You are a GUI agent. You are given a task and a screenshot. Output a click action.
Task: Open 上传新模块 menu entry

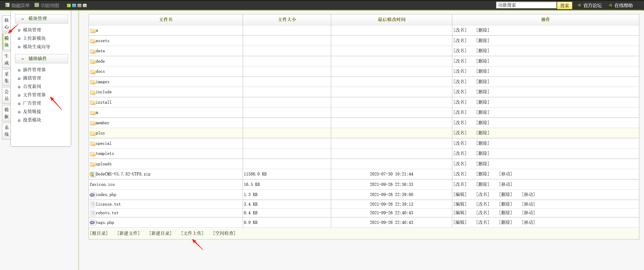(x=34, y=38)
